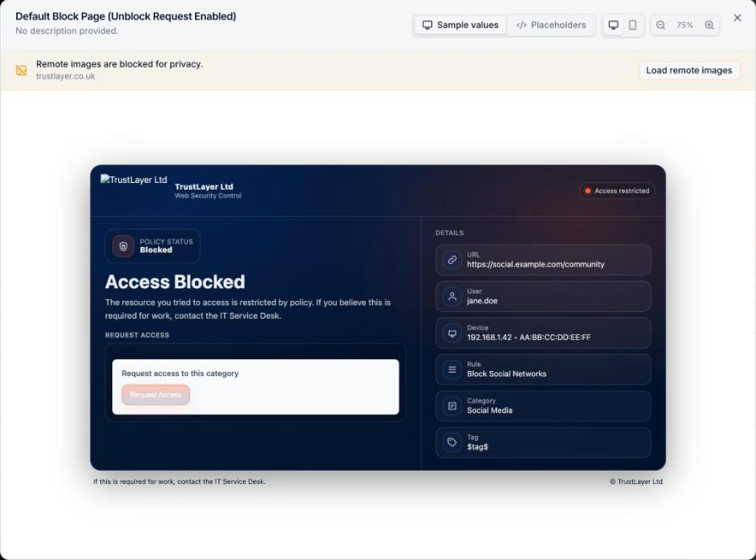756x560 pixels.
Task: Click the Category list icon
Action: (x=451, y=407)
